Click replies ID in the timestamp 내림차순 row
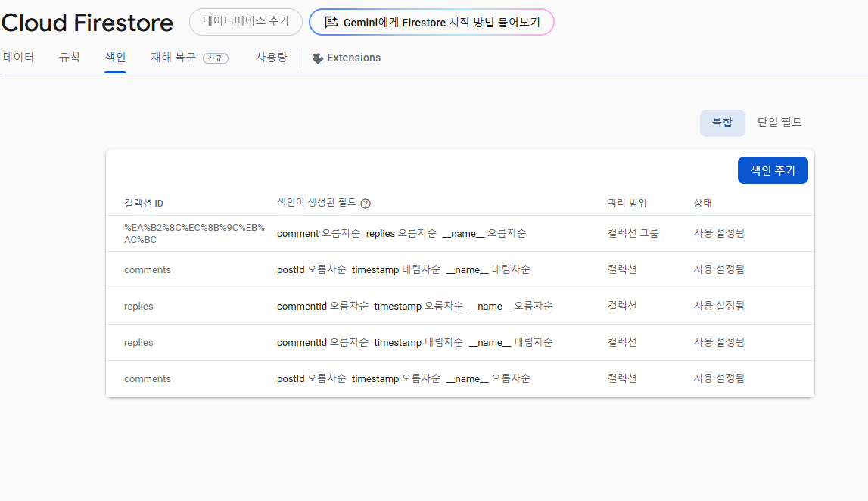The width and height of the screenshot is (868, 501). pos(138,343)
